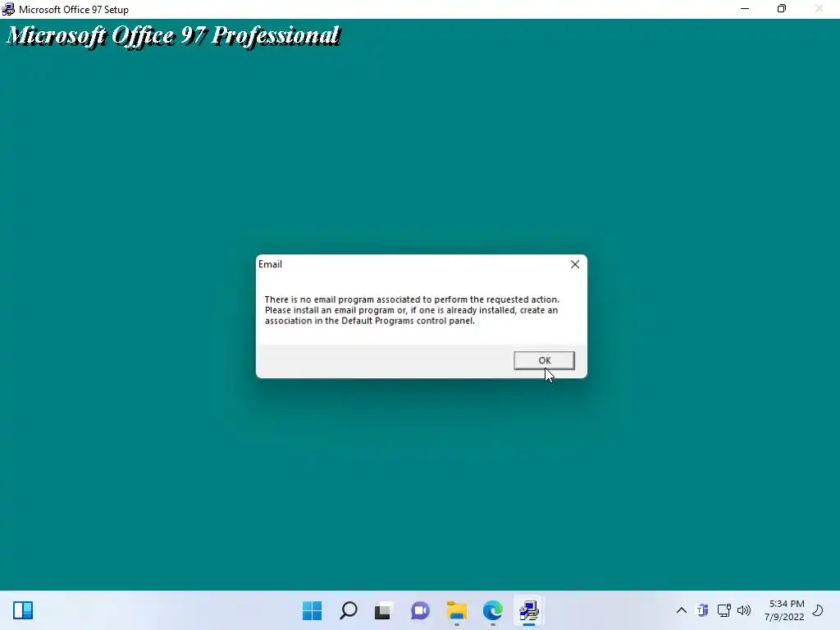Open the moon icon next to the clock
840x630 pixels.
coord(818,610)
